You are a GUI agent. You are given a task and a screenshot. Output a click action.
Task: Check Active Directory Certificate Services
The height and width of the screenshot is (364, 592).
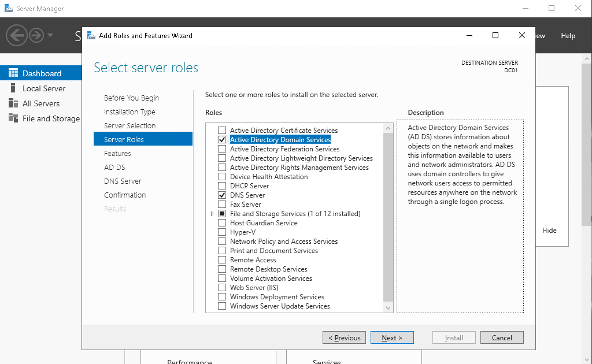(x=222, y=131)
